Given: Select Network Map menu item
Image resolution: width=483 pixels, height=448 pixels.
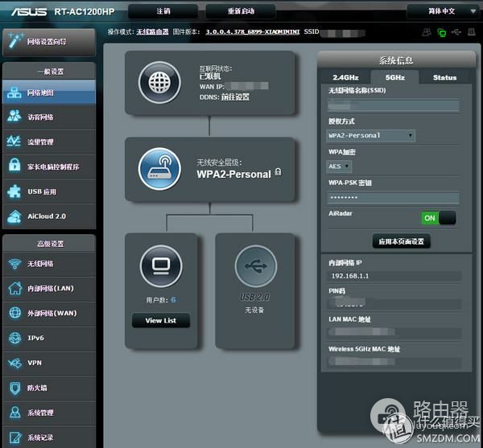Looking at the screenshot, I should [49, 92].
